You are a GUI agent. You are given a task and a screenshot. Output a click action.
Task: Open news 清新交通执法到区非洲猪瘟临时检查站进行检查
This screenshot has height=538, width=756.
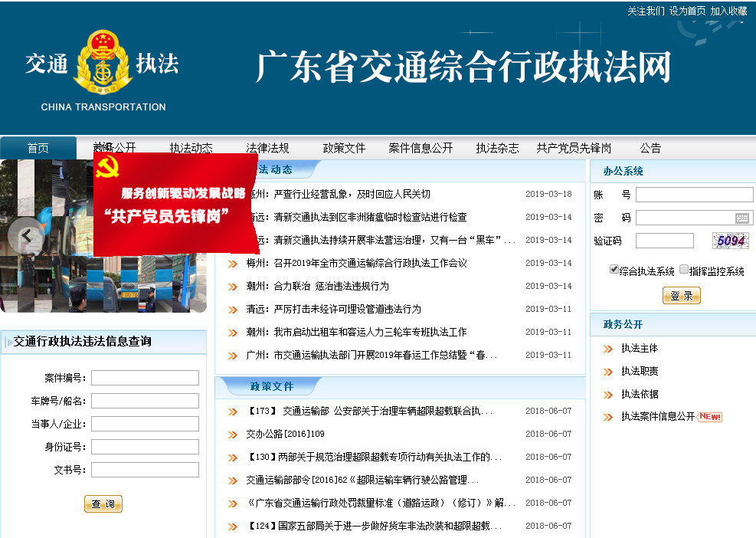(358, 217)
